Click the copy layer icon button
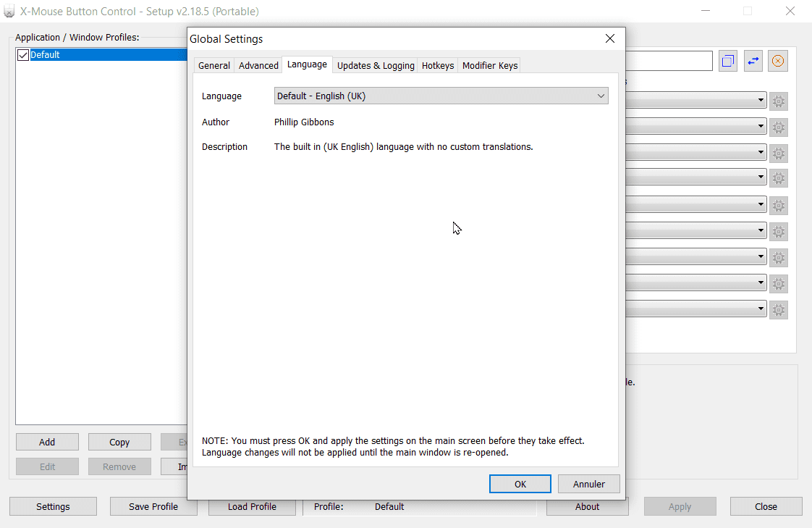The image size is (812, 528). [x=728, y=62]
